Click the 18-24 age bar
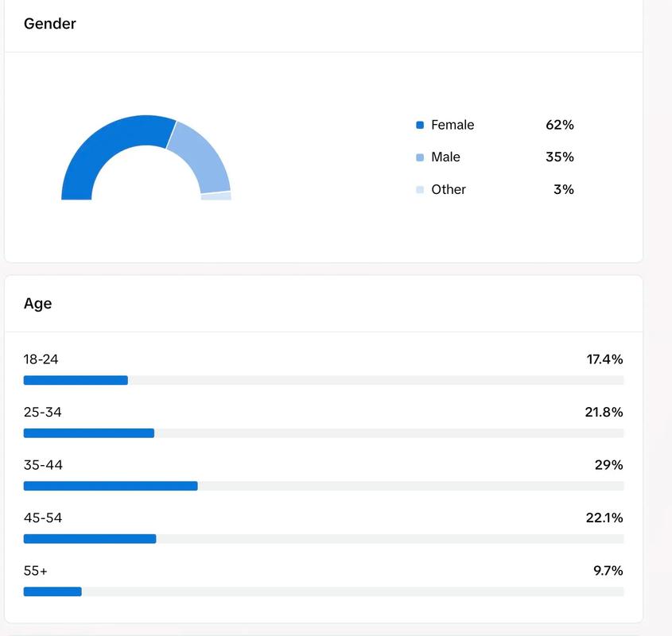The image size is (672, 636). coord(76,380)
